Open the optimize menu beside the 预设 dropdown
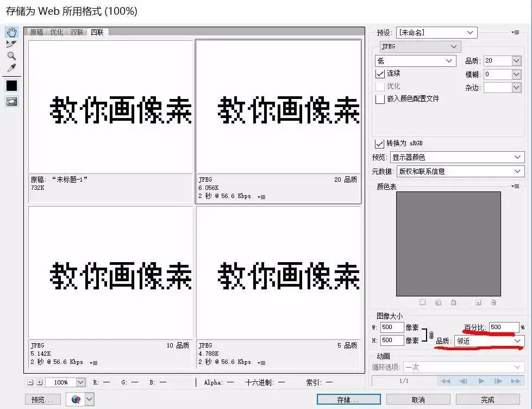 pyautogui.click(x=515, y=33)
